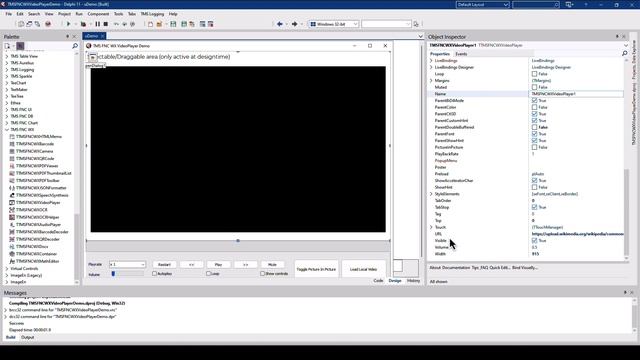The height and width of the screenshot is (360, 640).
Task: Expand the TMS FNC Chart palette category
Action: (7, 123)
